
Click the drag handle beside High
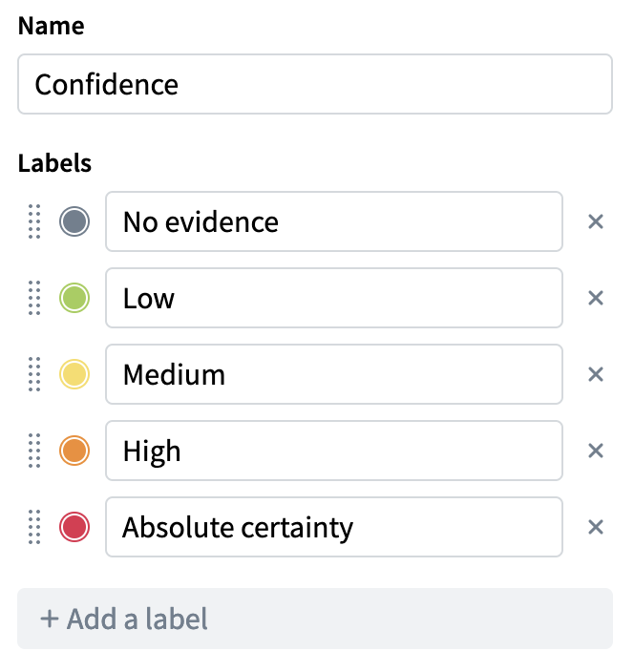coord(34,451)
